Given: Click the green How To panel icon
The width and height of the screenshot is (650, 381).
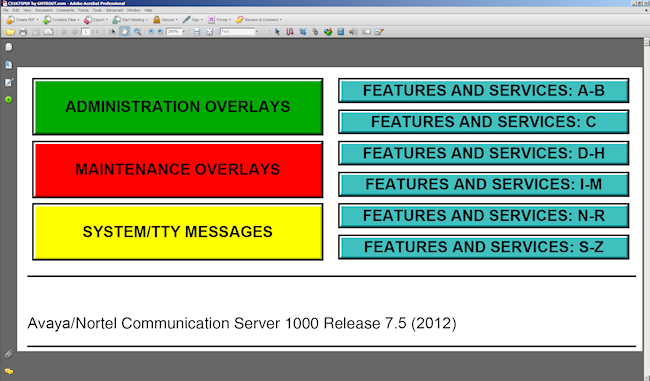Looking at the screenshot, I should click(x=8, y=99).
